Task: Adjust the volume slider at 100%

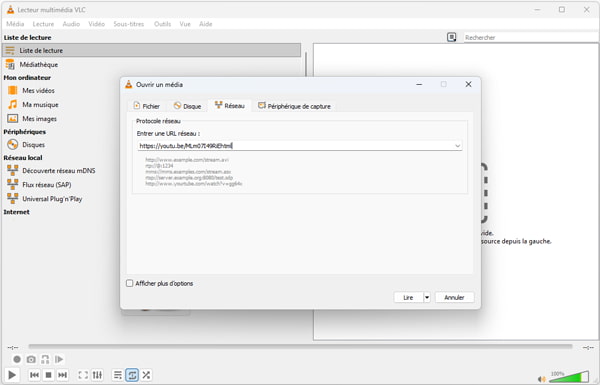Action: [x=569, y=377]
